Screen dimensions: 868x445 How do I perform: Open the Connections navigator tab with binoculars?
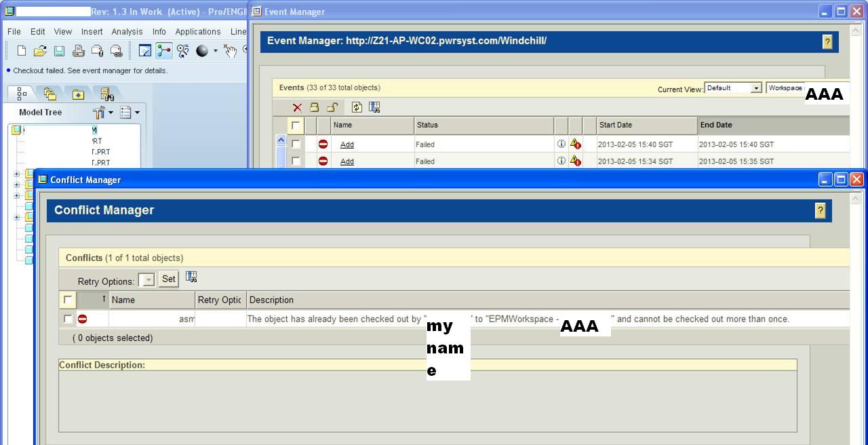coord(107,94)
